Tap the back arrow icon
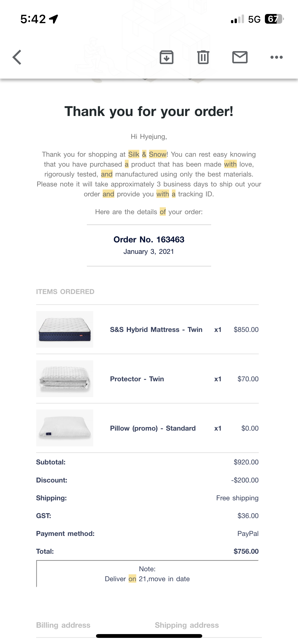 17,57
